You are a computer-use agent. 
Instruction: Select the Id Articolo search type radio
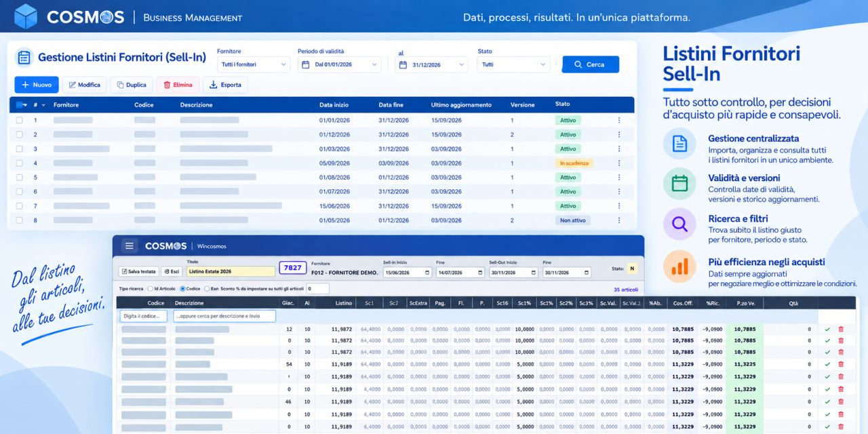(x=150, y=289)
